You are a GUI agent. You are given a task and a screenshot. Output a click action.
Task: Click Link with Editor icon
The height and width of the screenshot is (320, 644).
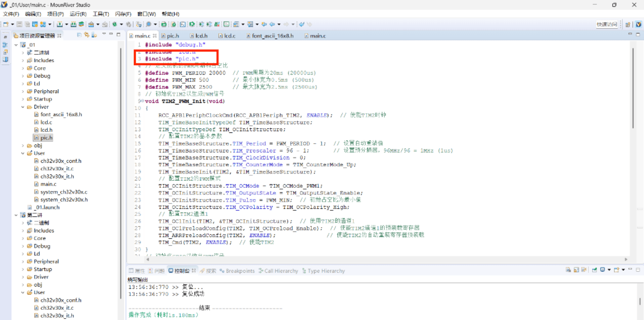tap(87, 35)
